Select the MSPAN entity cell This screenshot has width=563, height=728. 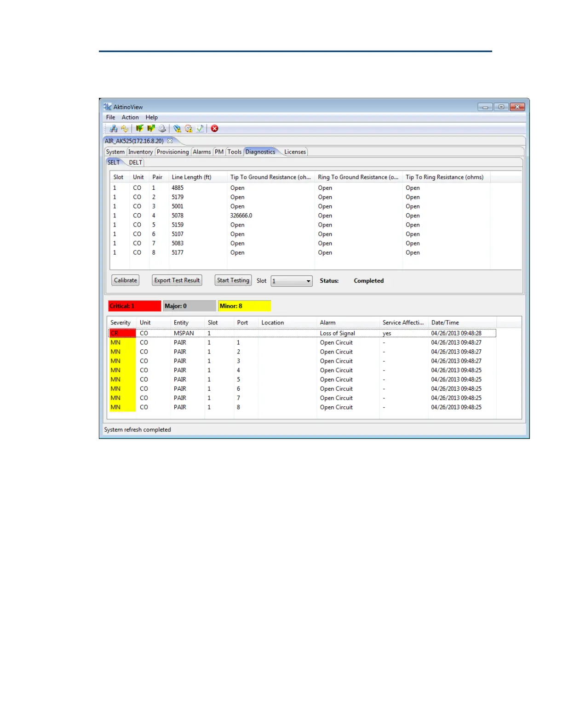click(184, 333)
